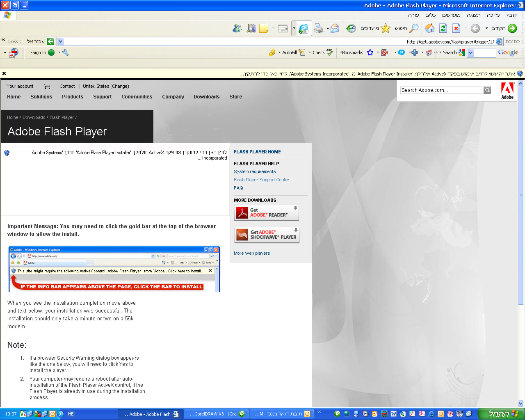Click in the Search Adobe.com field
525x420 pixels.
442,90
